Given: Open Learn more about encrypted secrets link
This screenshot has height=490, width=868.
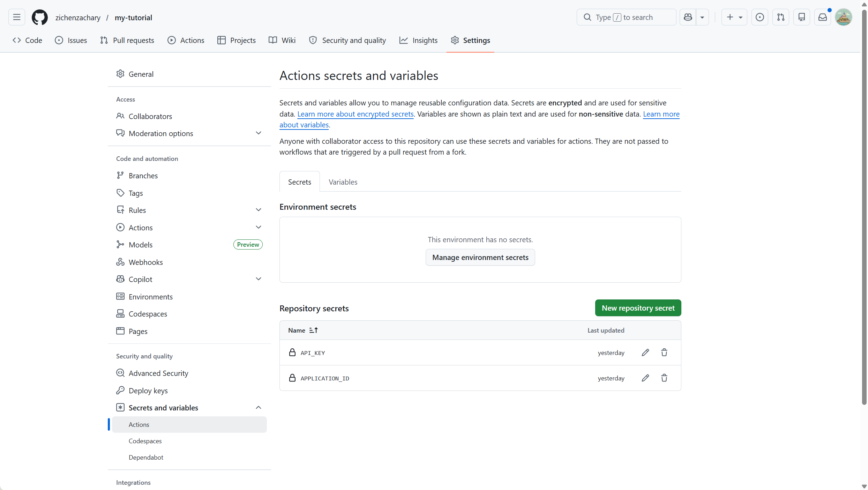Looking at the screenshot, I should [355, 114].
